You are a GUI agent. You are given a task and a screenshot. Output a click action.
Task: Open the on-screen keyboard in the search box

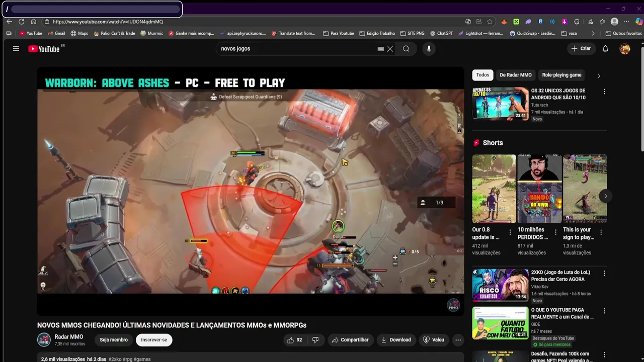click(381, 49)
